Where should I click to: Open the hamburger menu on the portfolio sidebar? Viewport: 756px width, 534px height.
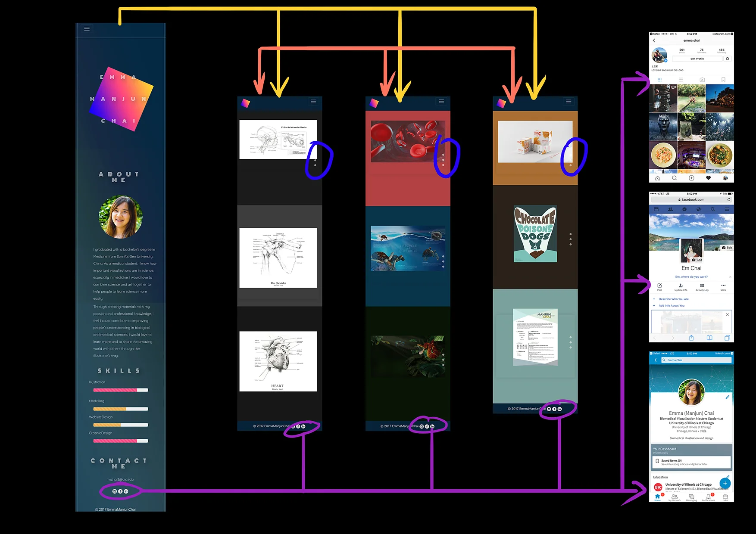click(x=87, y=28)
